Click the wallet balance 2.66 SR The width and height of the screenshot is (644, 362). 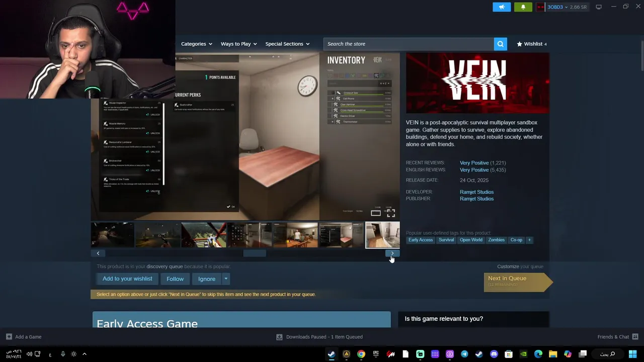click(x=578, y=7)
